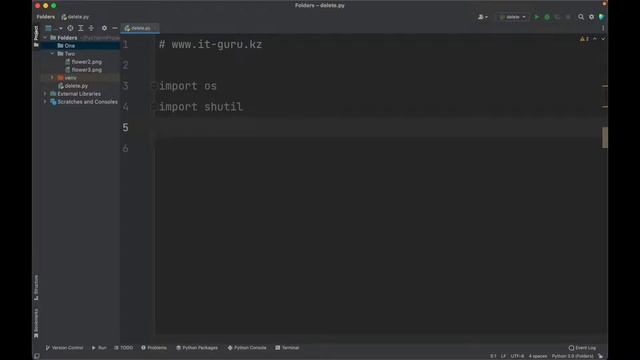Click the www.it-guru.kz comment line
640x360 pixels.
[x=211, y=44]
